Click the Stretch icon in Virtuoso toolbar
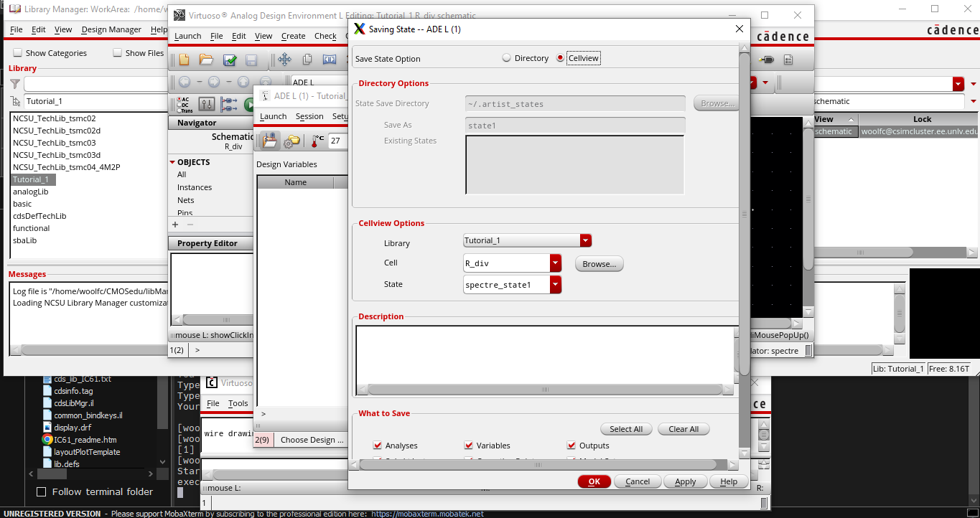Image resolution: width=980 pixels, height=518 pixels. pos(330,60)
